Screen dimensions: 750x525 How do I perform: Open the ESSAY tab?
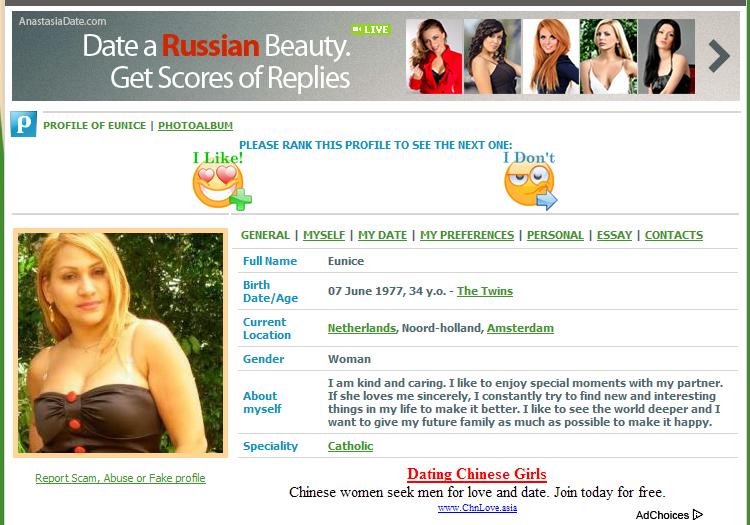point(614,235)
